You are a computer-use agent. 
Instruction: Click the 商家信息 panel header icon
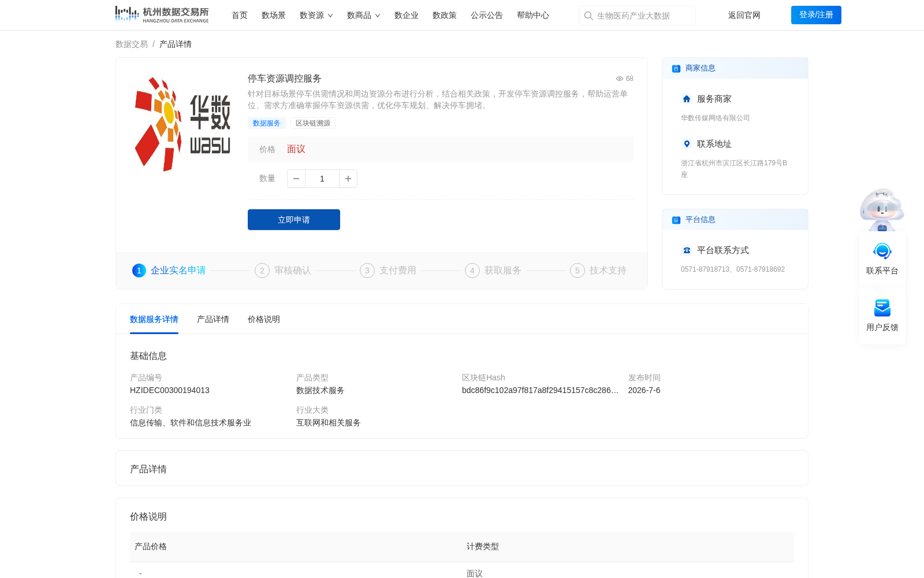tap(676, 69)
